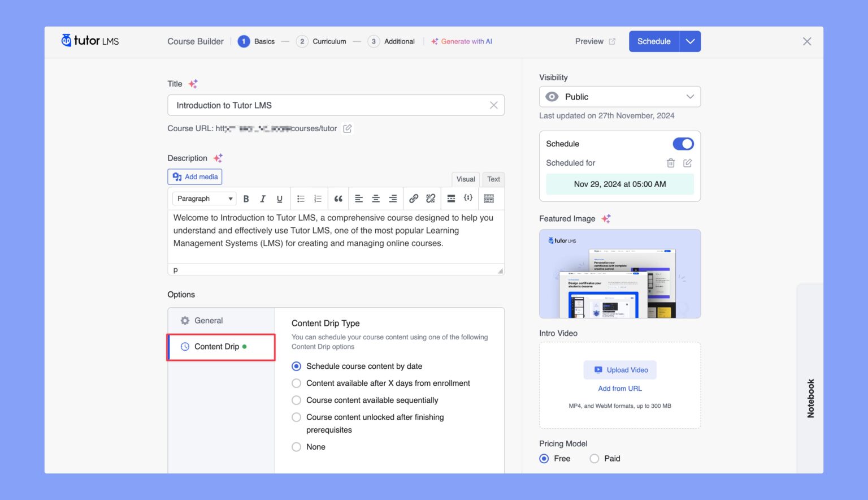This screenshot has height=500, width=868.
Task: Click the blockquote icon in editor toolbar
Action: 338,199
